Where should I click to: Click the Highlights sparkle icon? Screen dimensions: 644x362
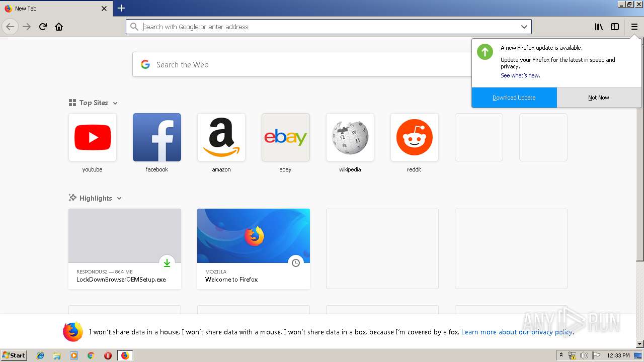pyautogui.click(x=72, y=198)
